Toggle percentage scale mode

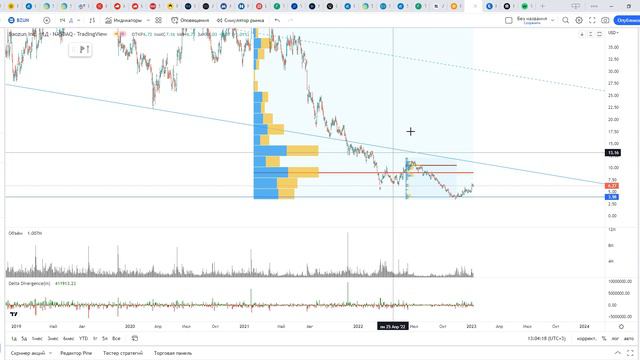click(604, 338)
